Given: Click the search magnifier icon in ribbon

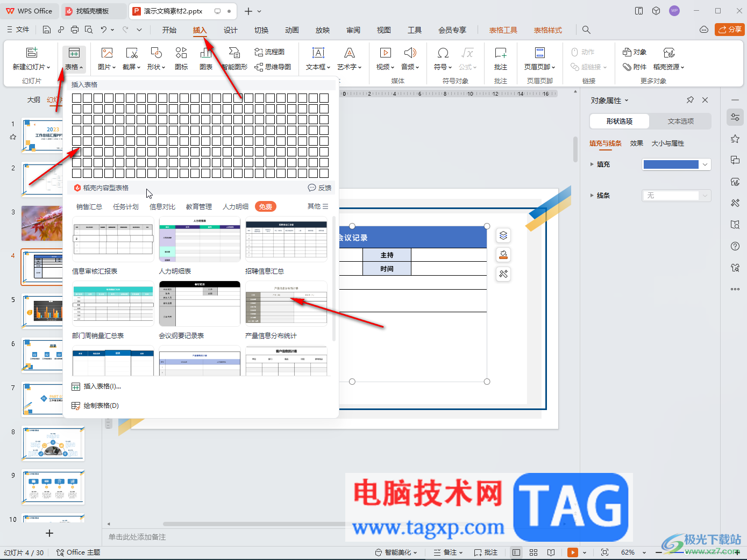Looking at the screenshot, I should click(586, 30).
